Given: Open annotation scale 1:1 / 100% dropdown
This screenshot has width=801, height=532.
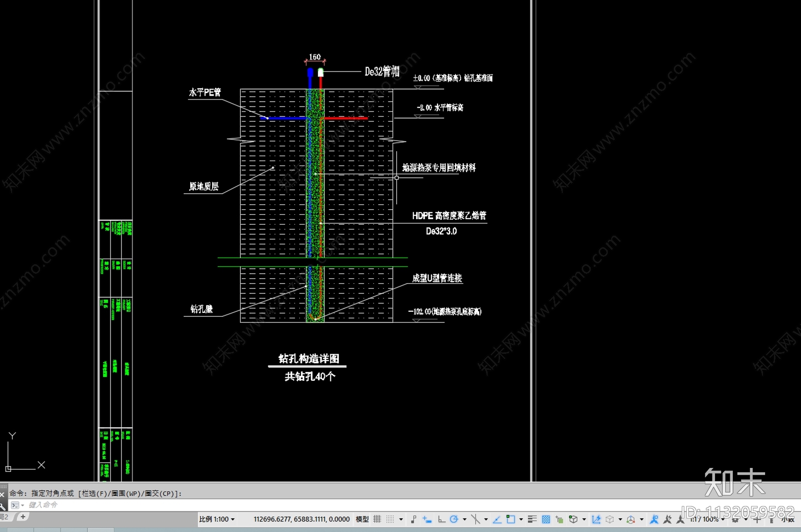Looking at the screenshot, I should click(x=707, y=519).
